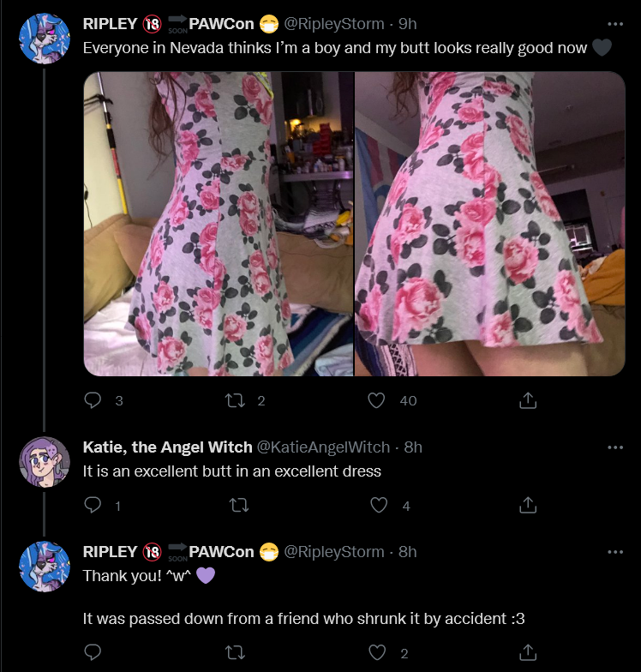
Task: Open the @KatieAngelWitch profile link
Action: [x=323, y=447]
